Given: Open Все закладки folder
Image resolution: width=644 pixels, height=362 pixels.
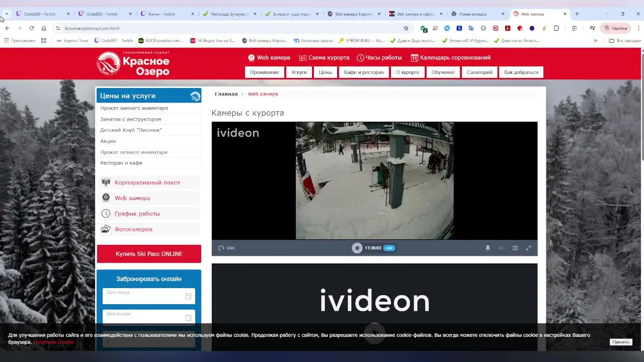Looking at the screenshot, I should point(625,41).
